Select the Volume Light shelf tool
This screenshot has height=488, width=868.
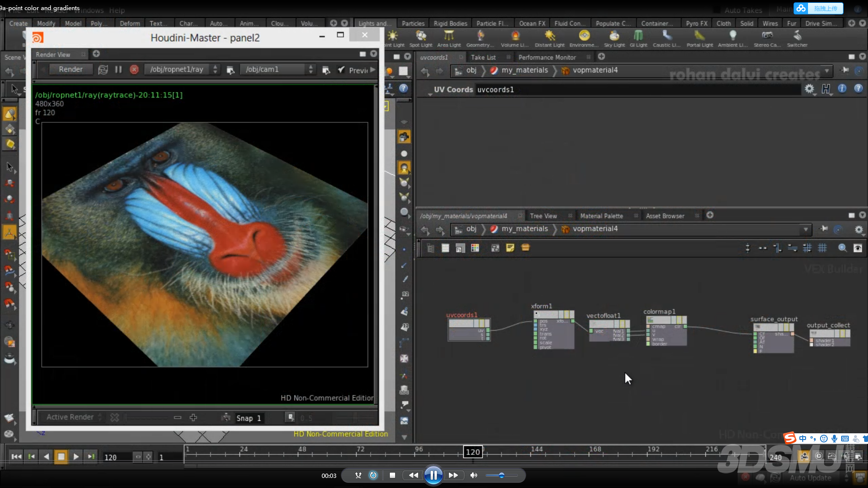tap(515, 38)
